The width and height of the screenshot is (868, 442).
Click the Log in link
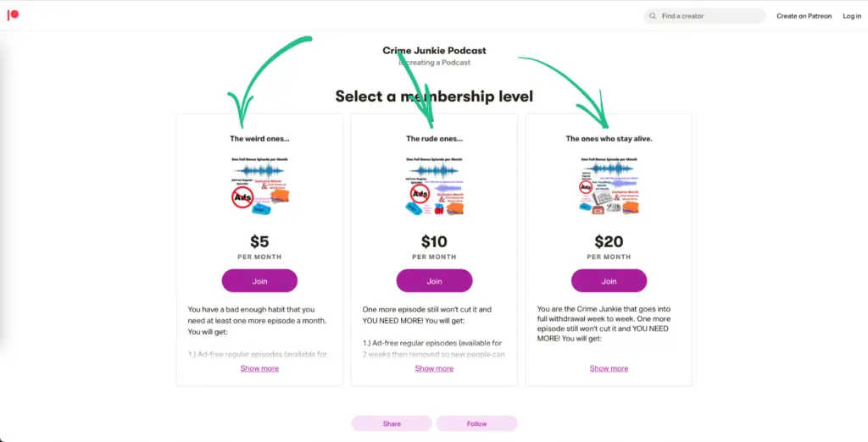tap(851, 16)
